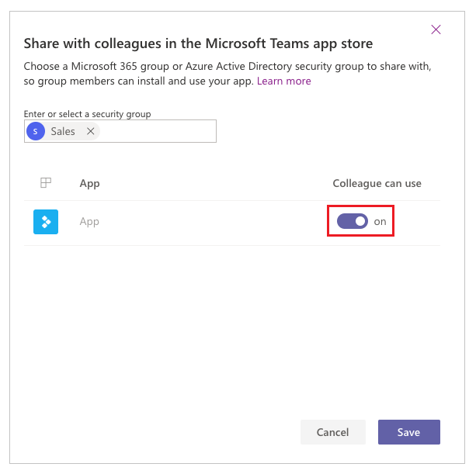This screenshot has width=476, height=474.
Task: Click the white knob of the switch
Action: point(360,221)
